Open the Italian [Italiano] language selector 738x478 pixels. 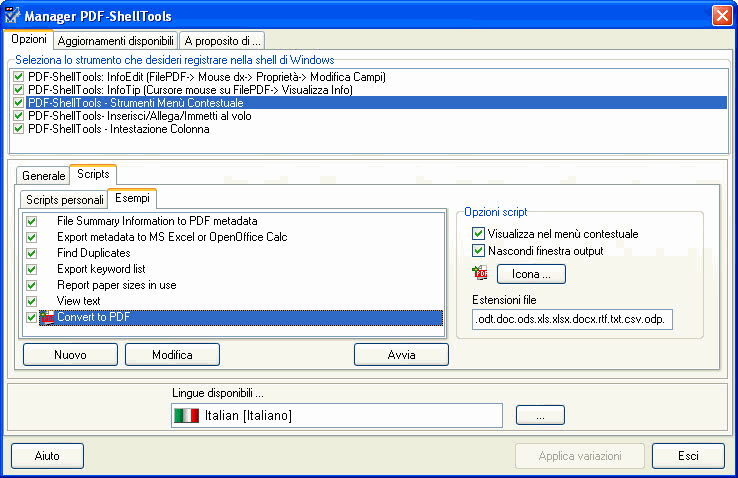coord(337,415)
